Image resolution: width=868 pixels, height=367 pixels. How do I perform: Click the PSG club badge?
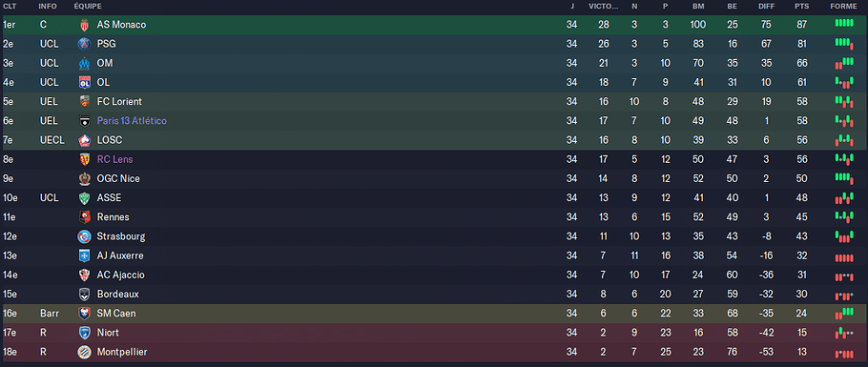point(84,44)
